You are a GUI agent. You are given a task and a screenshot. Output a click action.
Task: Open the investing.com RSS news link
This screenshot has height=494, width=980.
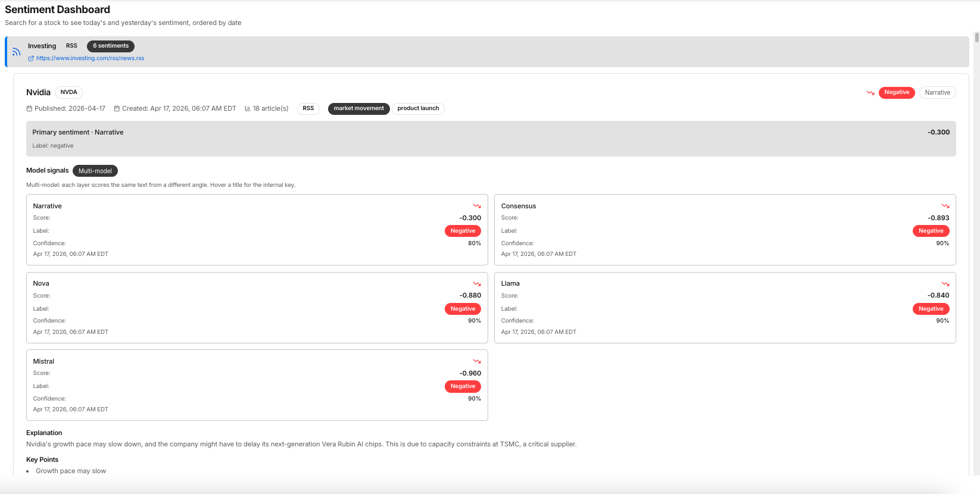coord(90,58)
